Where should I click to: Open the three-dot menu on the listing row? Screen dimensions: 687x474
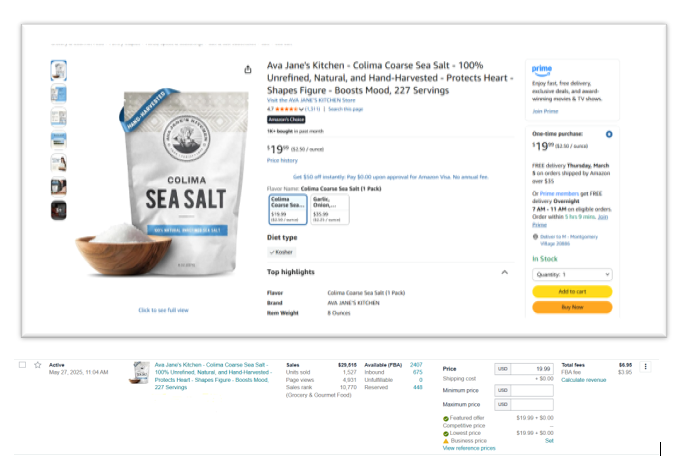(645, 366)
